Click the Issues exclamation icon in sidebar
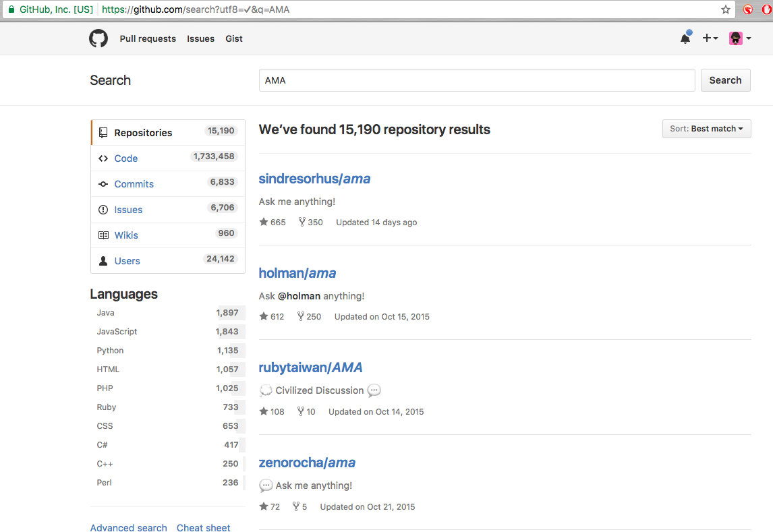 (x=103, y=209)
